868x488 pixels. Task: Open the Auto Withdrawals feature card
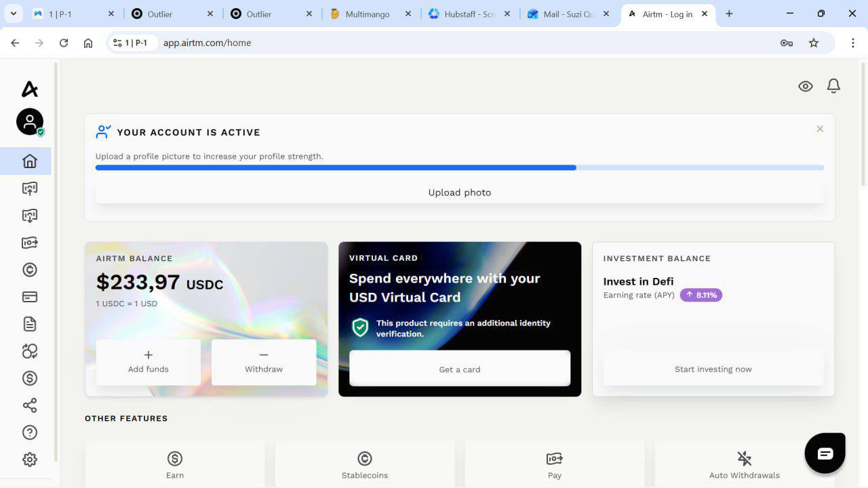tap(745, 464)
